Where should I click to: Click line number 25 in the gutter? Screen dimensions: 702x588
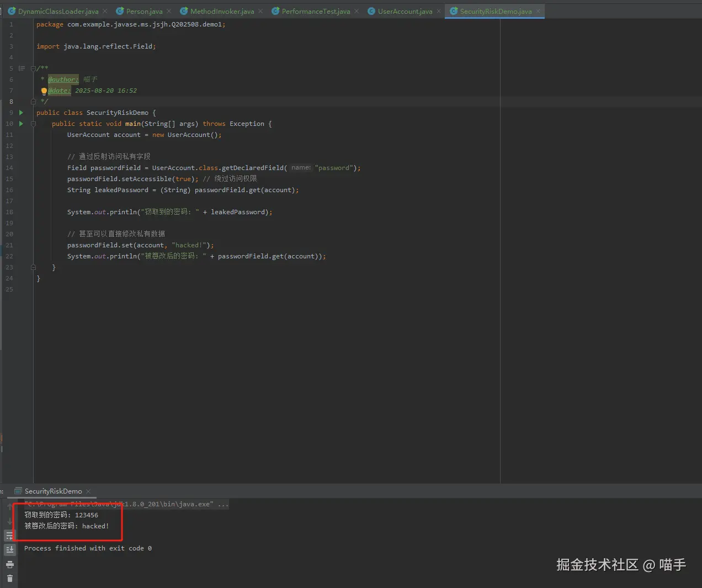9,289
